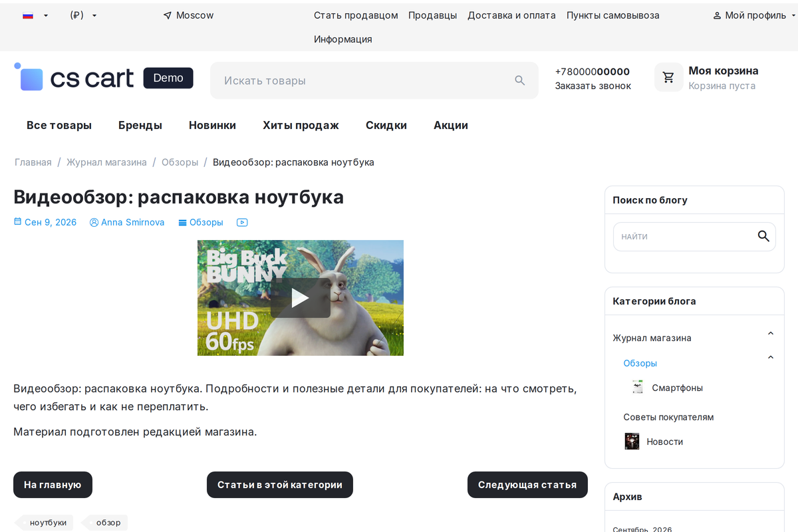Click the phone number +78000000000
Viewport: 798px width, 532px height.
tap(593, 72)
